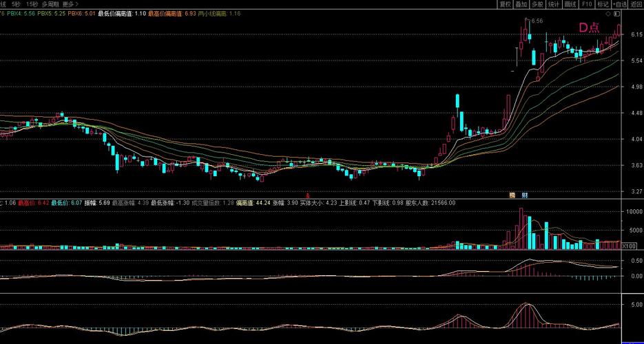Image resolution: width=644 pixels, height=344 pixels.
Task: Click the 财 financial marker icon
Action: coord(525,195)
